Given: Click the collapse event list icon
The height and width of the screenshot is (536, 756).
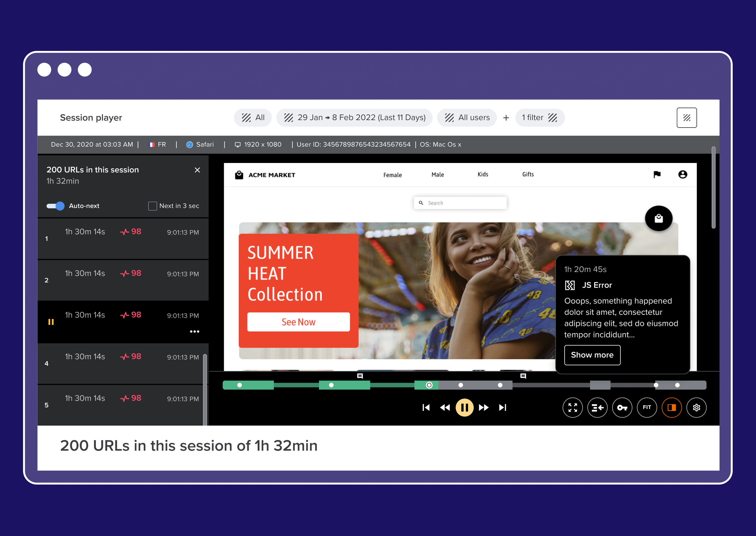Looking at the screenshot, I should click(x=597, y=408).
